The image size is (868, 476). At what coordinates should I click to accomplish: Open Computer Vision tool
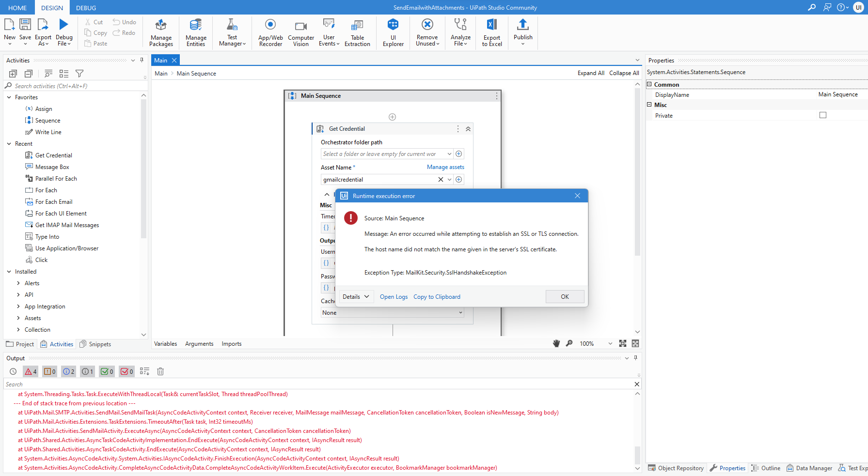pos(300,32)
